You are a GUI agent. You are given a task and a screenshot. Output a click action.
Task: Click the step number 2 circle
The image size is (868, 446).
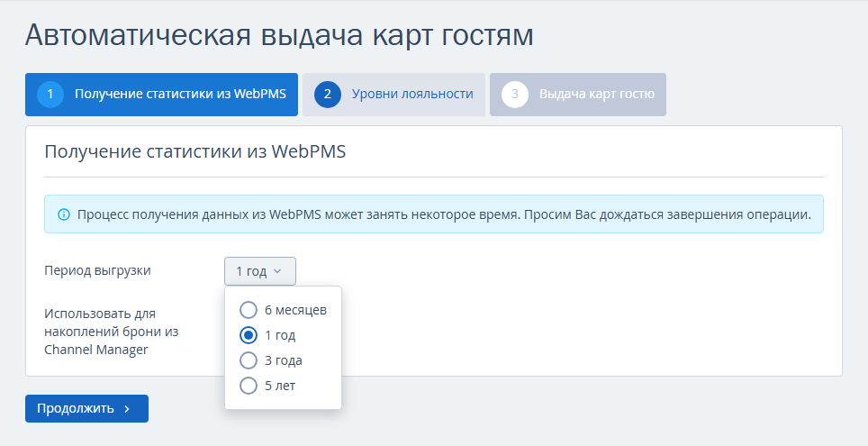coord(328,95)
